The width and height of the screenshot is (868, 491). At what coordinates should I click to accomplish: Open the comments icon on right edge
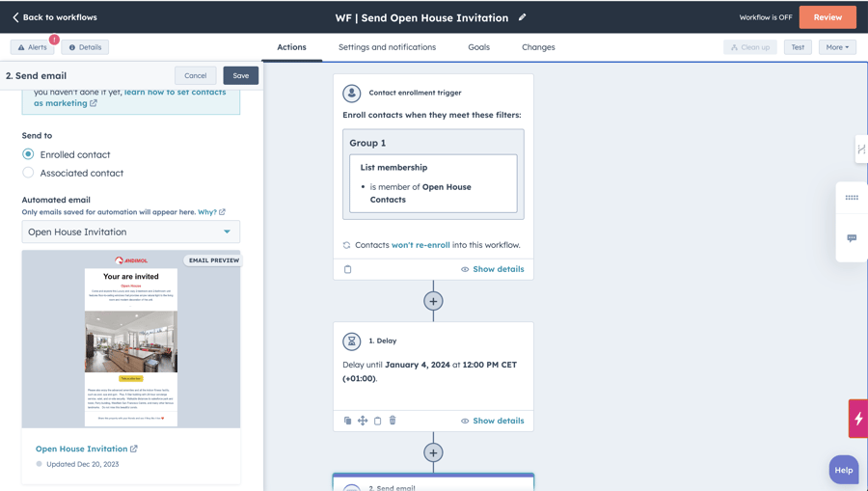852,238
